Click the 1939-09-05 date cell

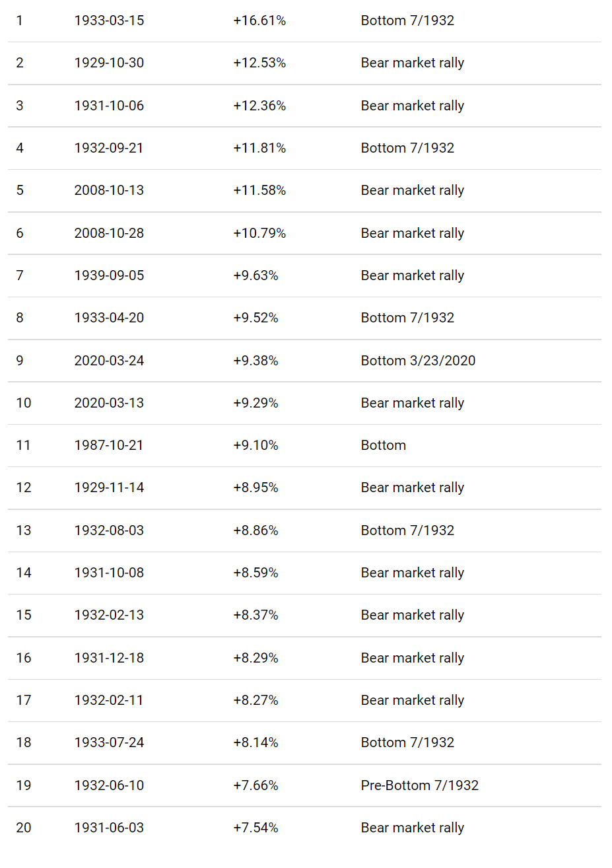(x=109, y=275)
